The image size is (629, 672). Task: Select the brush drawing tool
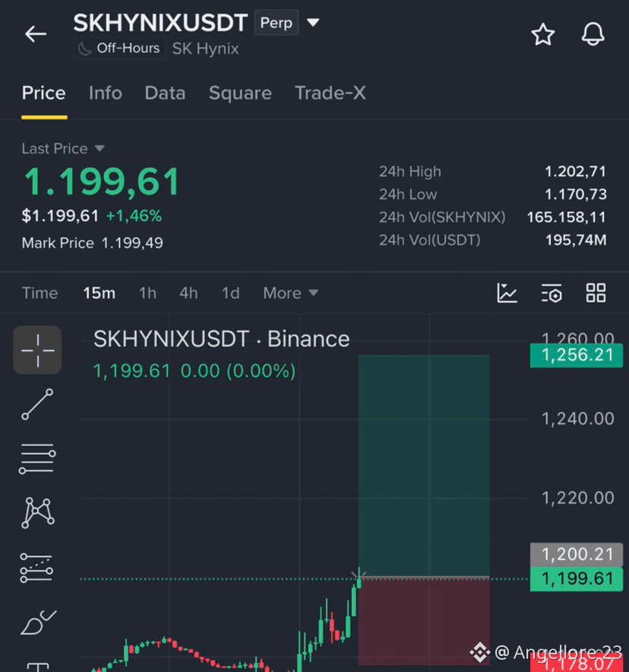click(38, 623)
